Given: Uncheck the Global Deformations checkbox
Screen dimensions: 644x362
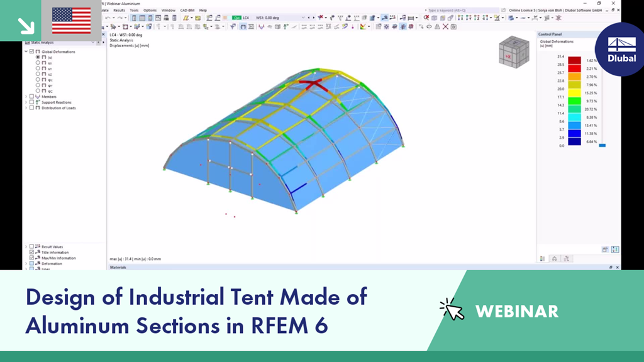Looking at the screenshot, I should (31, 52).
